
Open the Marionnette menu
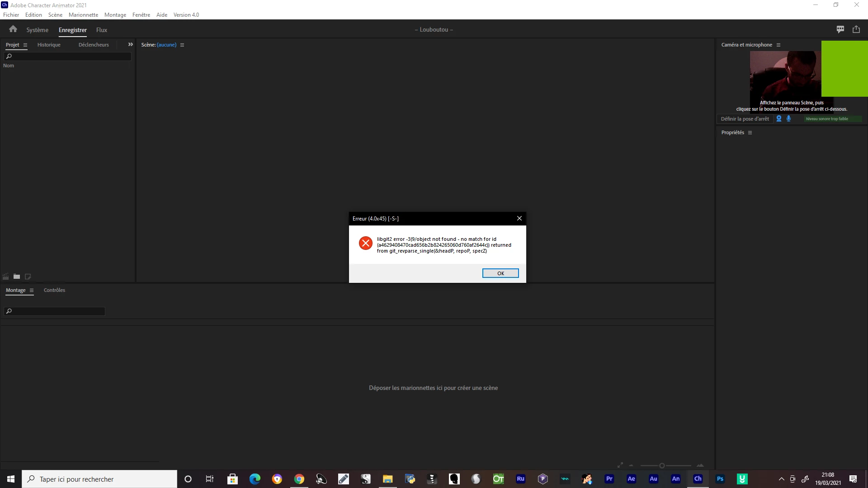[83, 15]
